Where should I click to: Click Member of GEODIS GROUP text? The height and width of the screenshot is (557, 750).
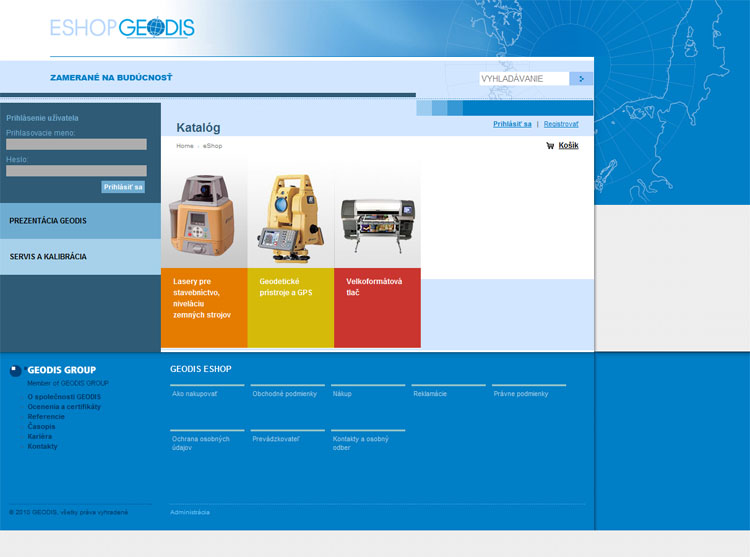point(68,383)
